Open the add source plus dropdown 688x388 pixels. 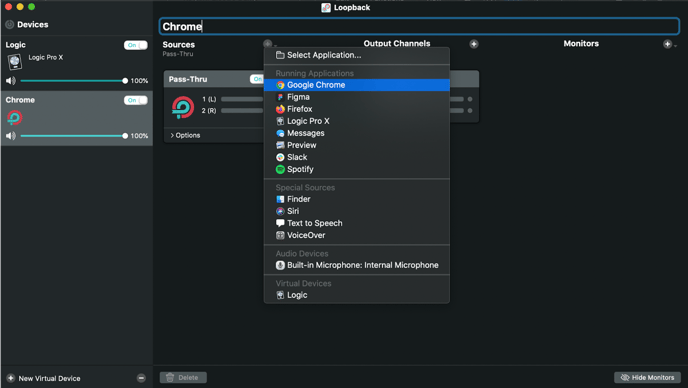point(268,44)
